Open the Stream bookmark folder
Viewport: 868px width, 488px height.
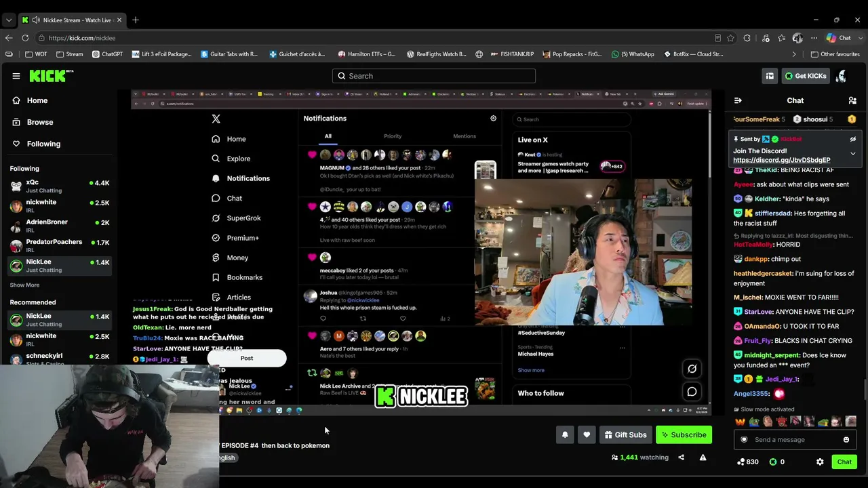point(70,54)
